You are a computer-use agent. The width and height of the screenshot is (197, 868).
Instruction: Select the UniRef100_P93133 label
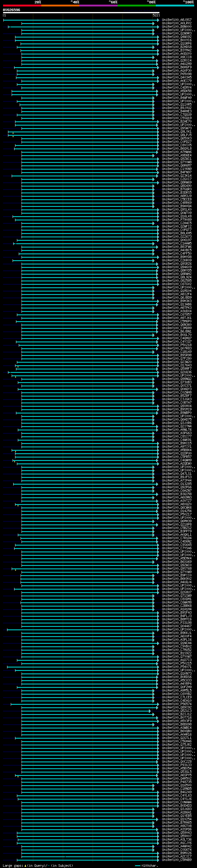(177, 765)
